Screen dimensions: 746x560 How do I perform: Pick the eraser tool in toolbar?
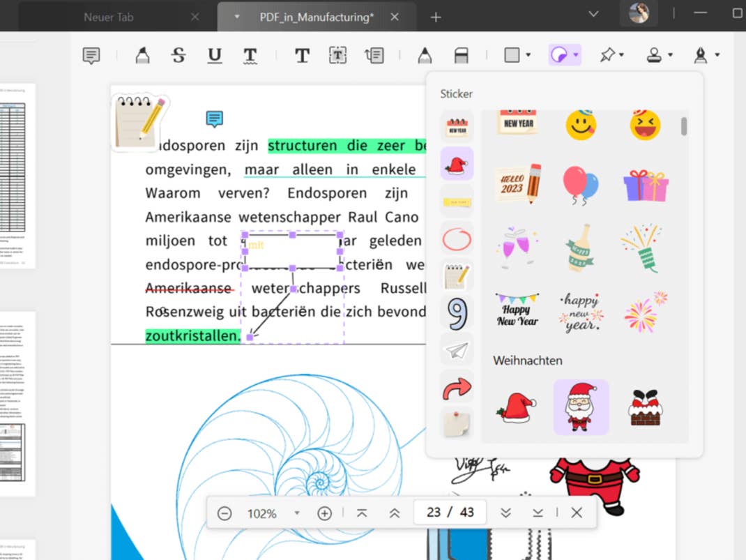[461, 55]
